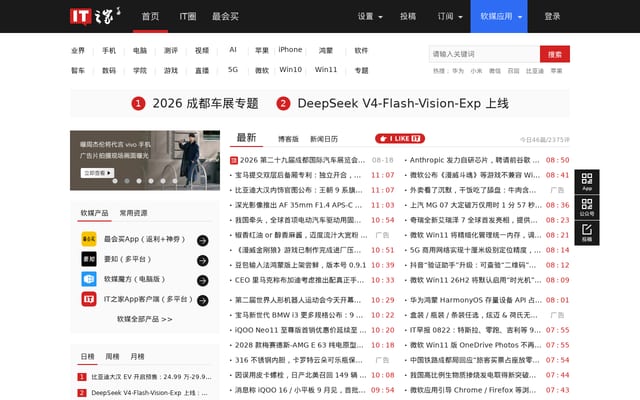
Task: Click hot keyword 华为 under search box
Action: 458,71
